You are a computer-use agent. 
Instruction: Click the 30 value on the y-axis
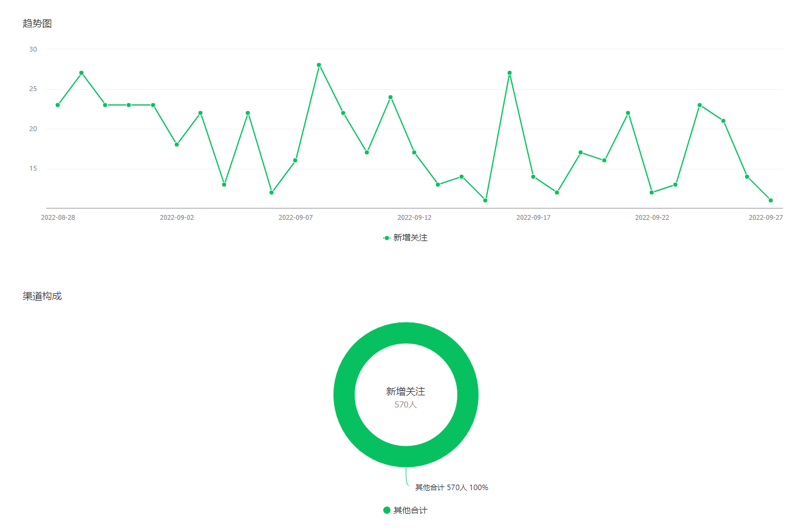pyautogui.click(x=33, y=49)
